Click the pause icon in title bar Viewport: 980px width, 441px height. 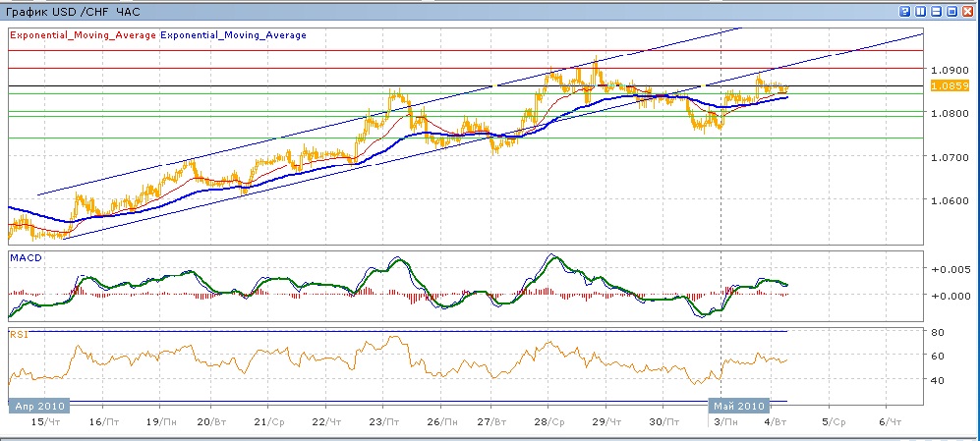(921, 12)
